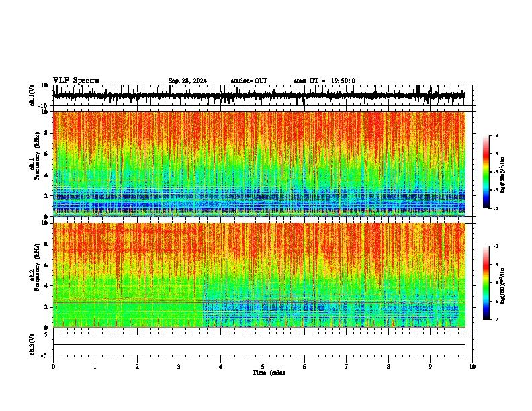This screenshot has width=532, height=411.
Task: Click the -7 tick on ch.1 colorbar
Action: tap(496, 208)
